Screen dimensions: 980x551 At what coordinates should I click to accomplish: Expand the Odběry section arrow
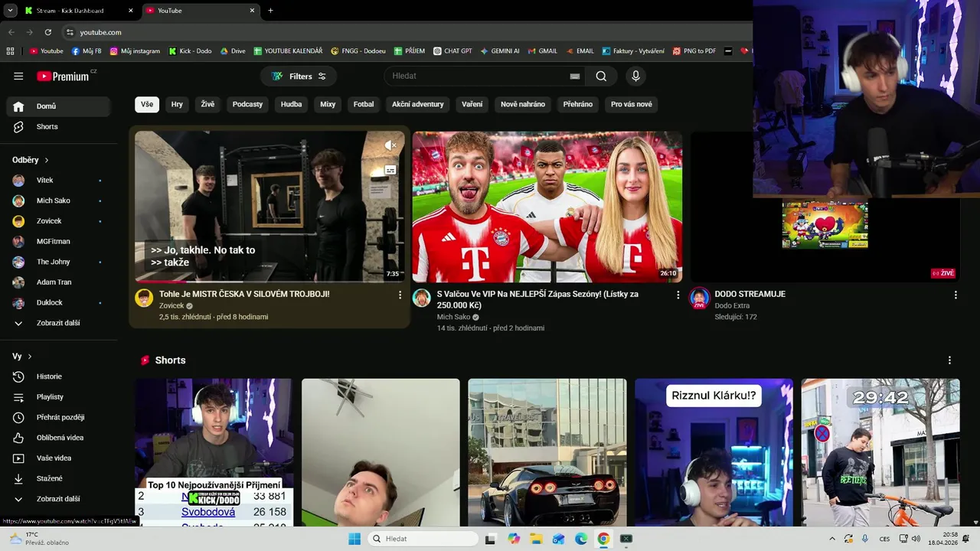coord(47,160)
